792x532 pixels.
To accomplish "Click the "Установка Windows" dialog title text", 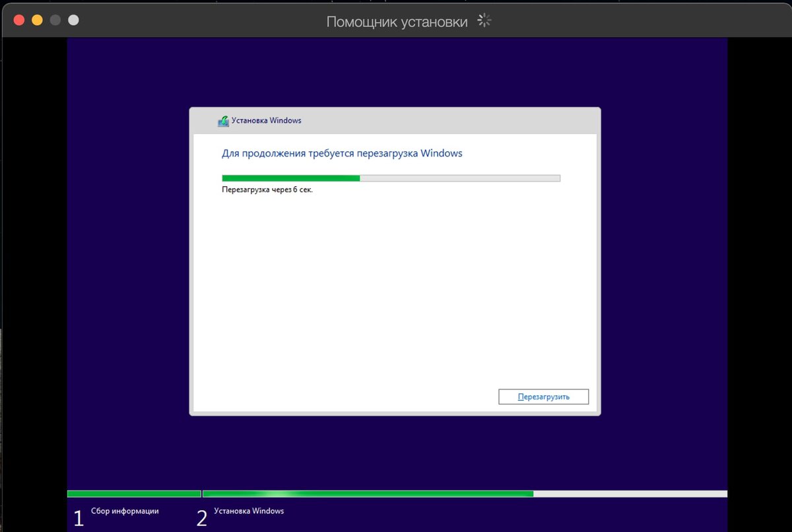I will [x=266, y=121].
